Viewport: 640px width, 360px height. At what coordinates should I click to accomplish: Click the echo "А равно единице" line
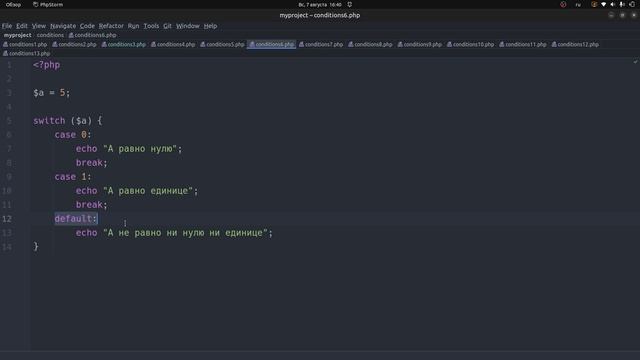(137, 191)
